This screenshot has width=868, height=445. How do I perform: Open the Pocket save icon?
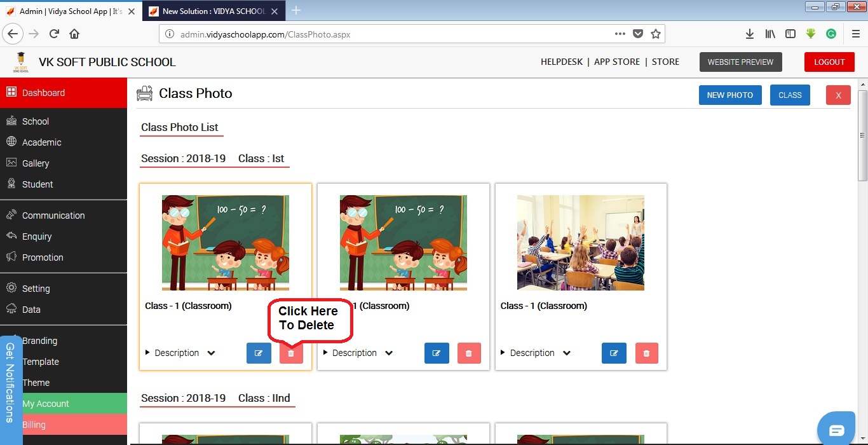point(638,34)
